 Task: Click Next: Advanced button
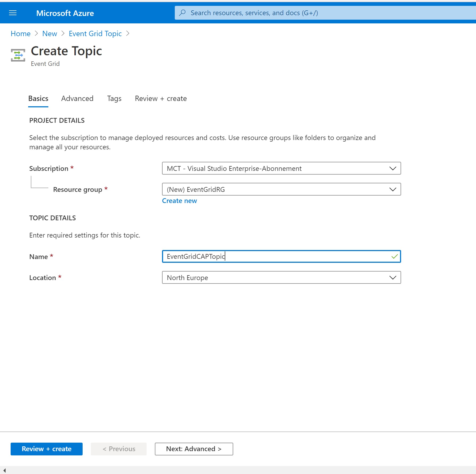point(194,449)
